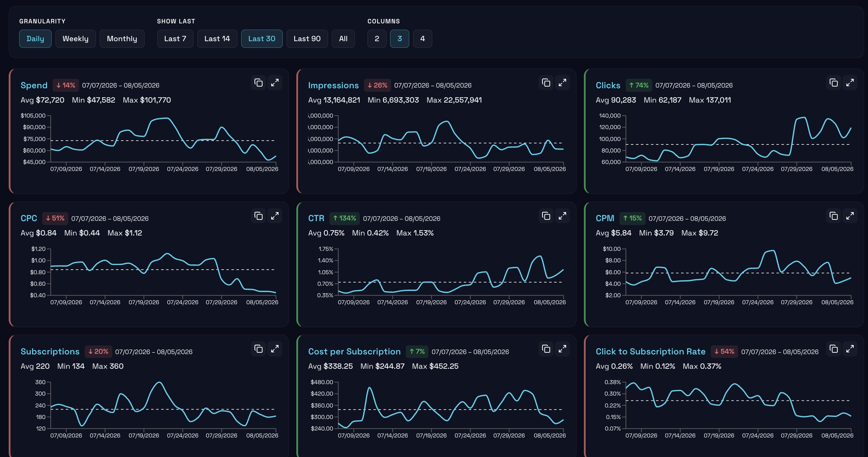Viewport: 868px width, 457px height.
Task: Show the Last 14 days
Action: 217,39
